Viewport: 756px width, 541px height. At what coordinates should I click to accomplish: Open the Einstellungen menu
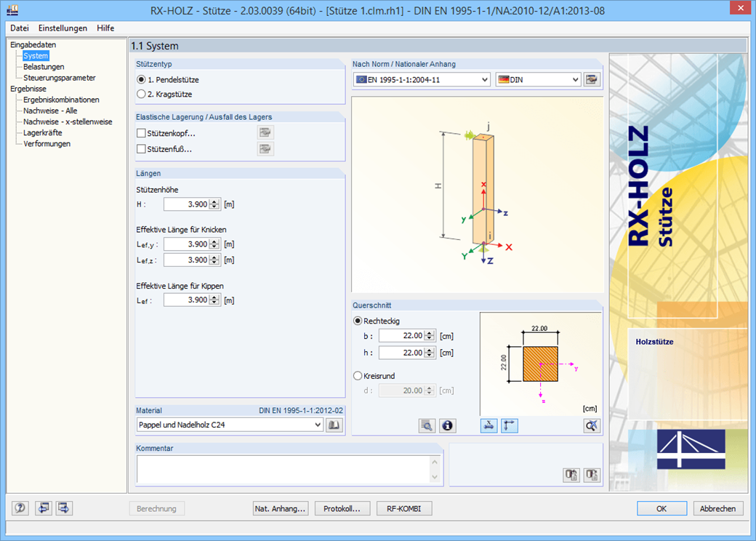click(63, 28)
